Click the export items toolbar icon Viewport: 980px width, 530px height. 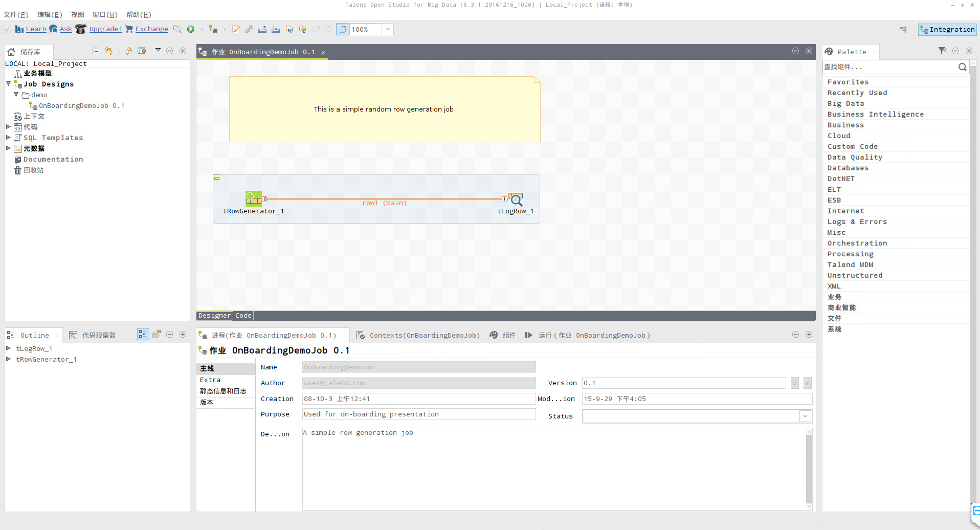262,29
